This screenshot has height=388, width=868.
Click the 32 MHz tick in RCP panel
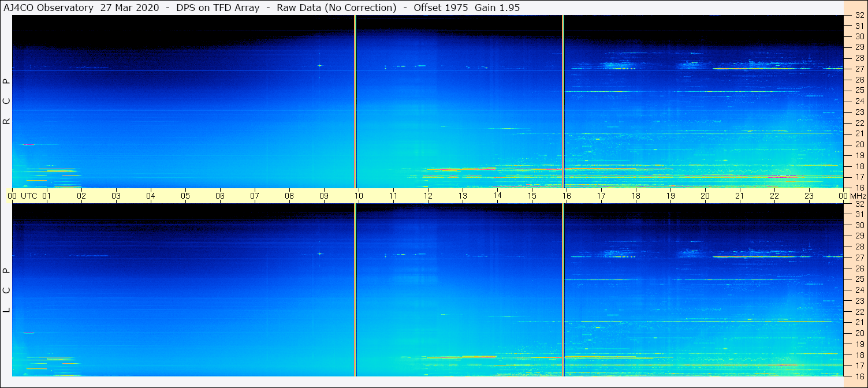[859, 15]
